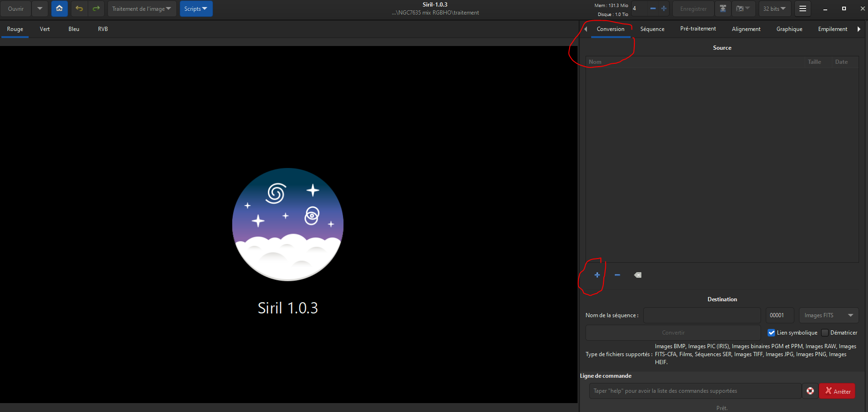
Task: Switch to the Bleu channel tab
Action: (x=74, y=29)
